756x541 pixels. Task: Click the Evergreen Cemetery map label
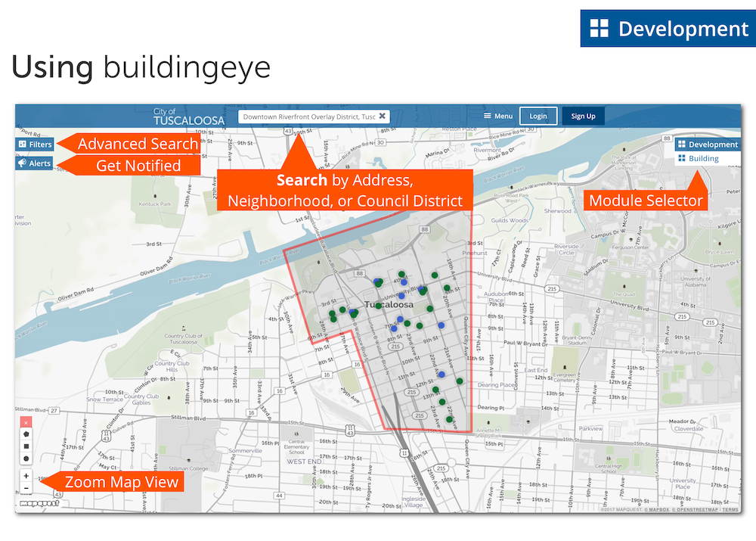(564, 377)
